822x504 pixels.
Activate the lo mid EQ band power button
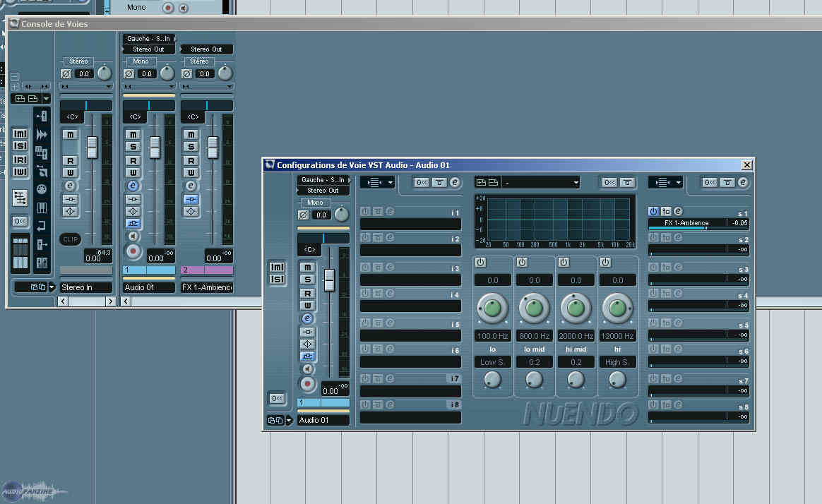tap(522, 262)
